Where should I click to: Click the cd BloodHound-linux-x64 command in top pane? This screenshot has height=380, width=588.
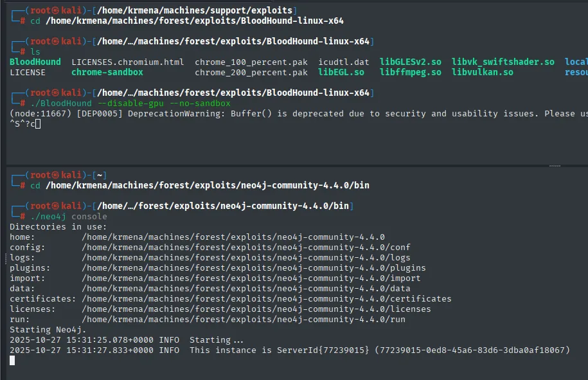coord(187,21)
